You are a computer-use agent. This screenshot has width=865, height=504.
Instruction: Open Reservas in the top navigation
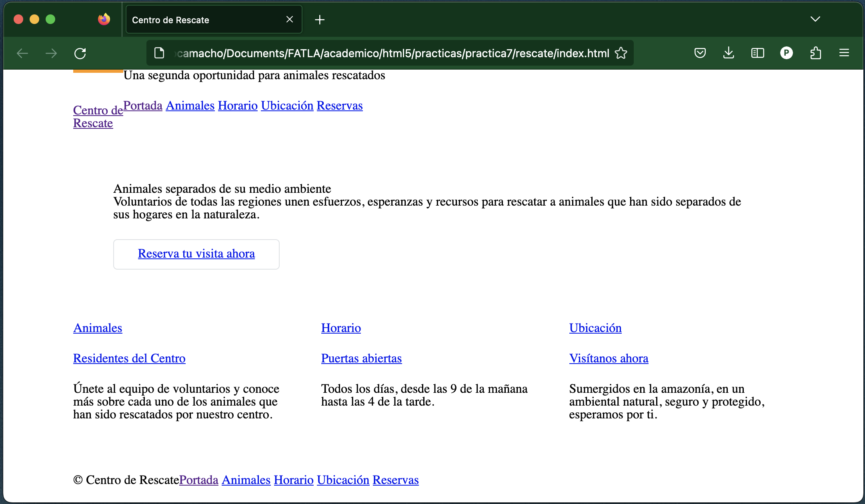tap(340, 106)
